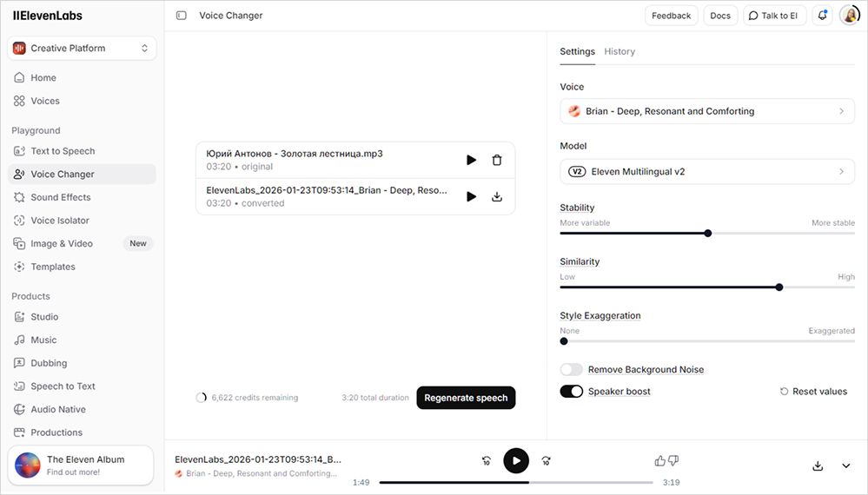Switch to the History tab
868x495 pixels.
coord(620,52)
